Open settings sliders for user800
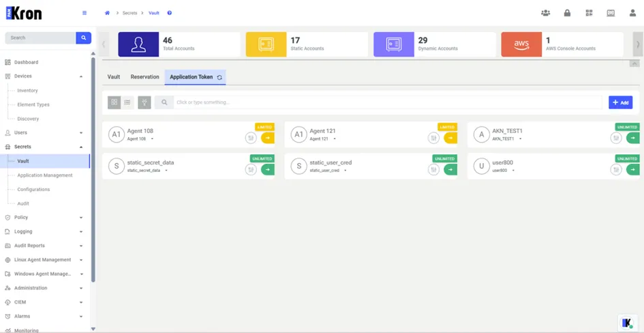Viewport: 644px width, 333px height. point(615,169)
